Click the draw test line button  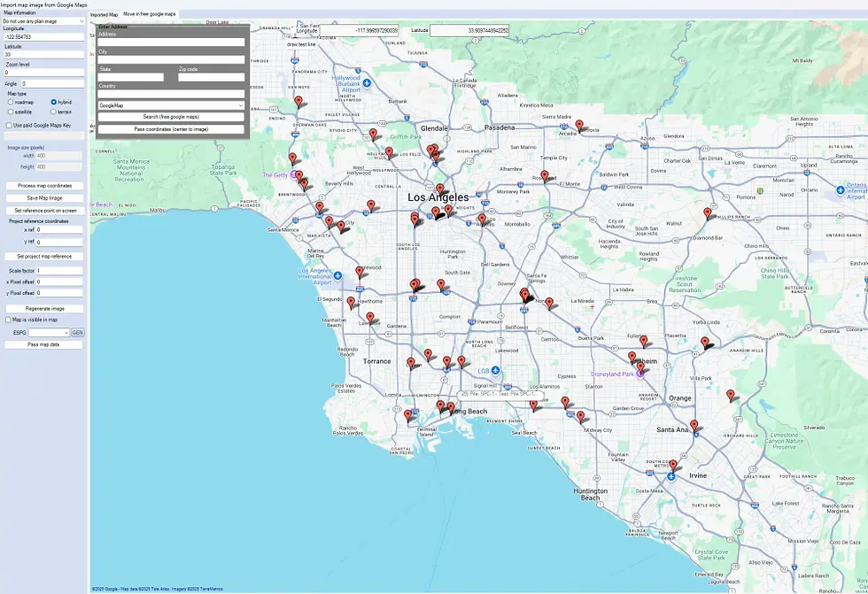pos(301,44)
